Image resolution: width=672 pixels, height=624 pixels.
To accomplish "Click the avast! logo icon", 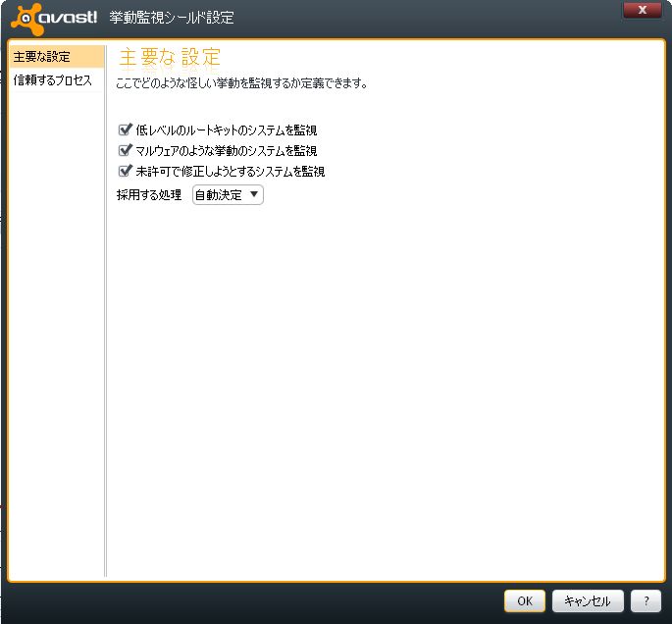I will (x=55, y=18).
